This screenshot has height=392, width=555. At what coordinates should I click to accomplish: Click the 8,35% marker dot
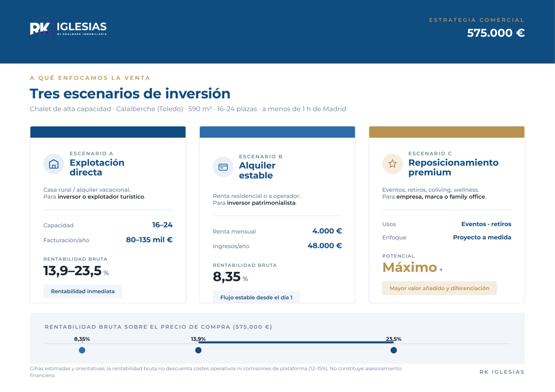[82, 350]
